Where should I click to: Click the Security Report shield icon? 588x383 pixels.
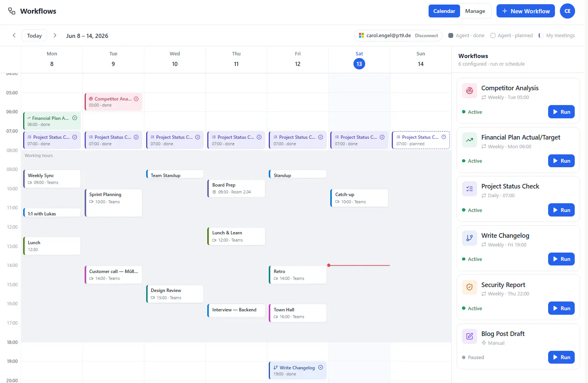click(470, 287)
